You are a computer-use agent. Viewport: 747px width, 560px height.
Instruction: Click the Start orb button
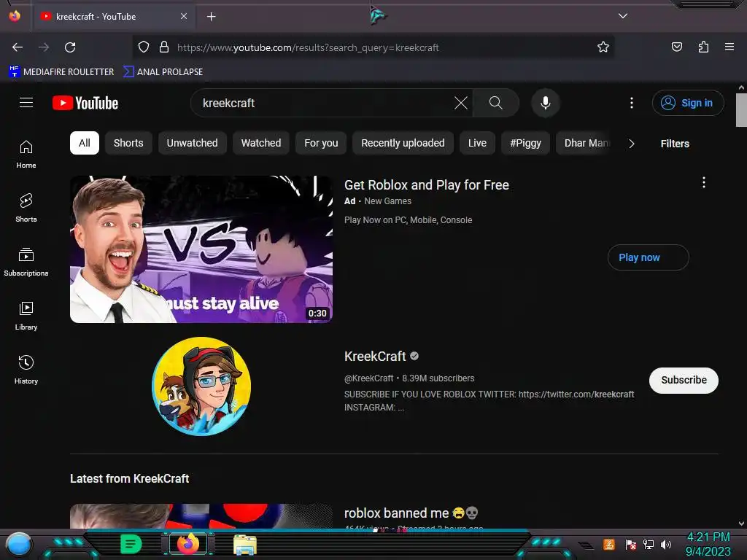point(19,545)
